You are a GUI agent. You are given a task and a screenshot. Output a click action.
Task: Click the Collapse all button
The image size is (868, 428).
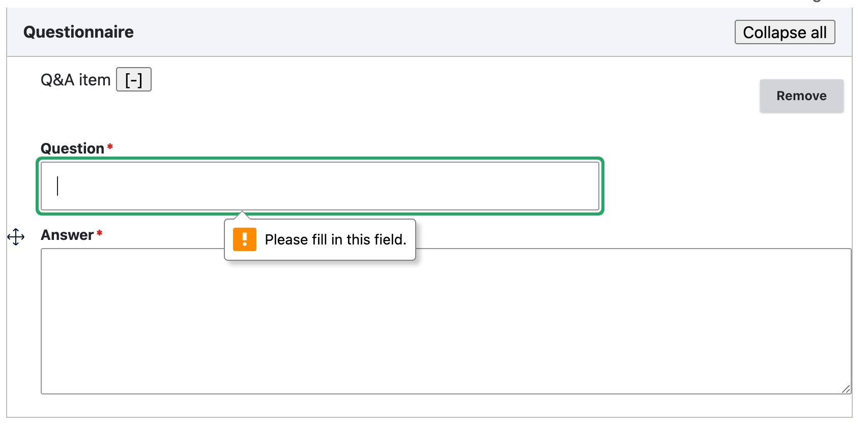click(x=785, y=32)
